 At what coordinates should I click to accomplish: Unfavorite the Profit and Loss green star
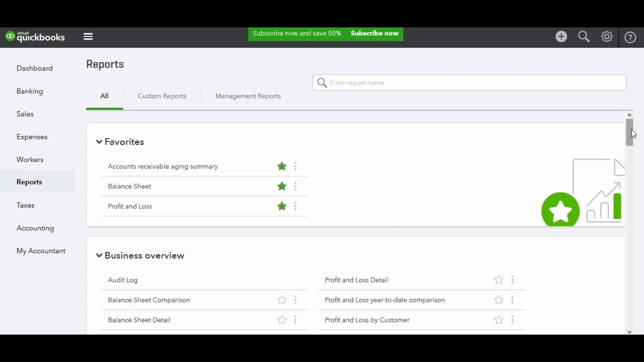click(282, 206)
